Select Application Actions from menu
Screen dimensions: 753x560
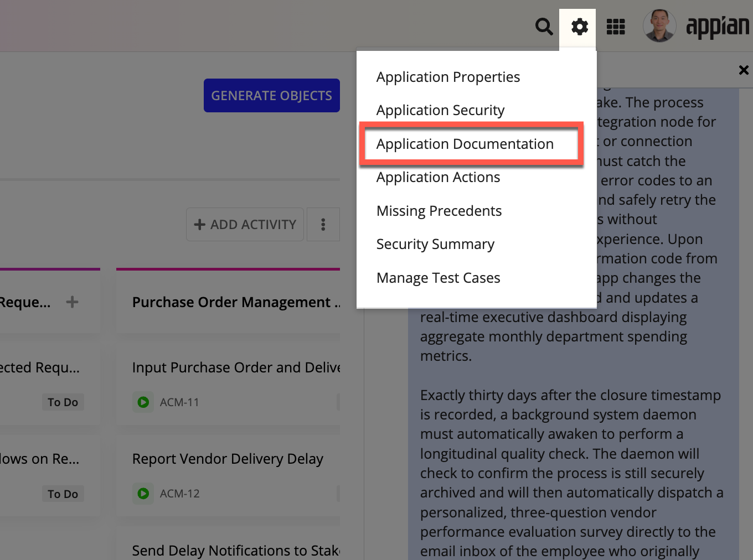pyautogui.click(x=439, y=177)
